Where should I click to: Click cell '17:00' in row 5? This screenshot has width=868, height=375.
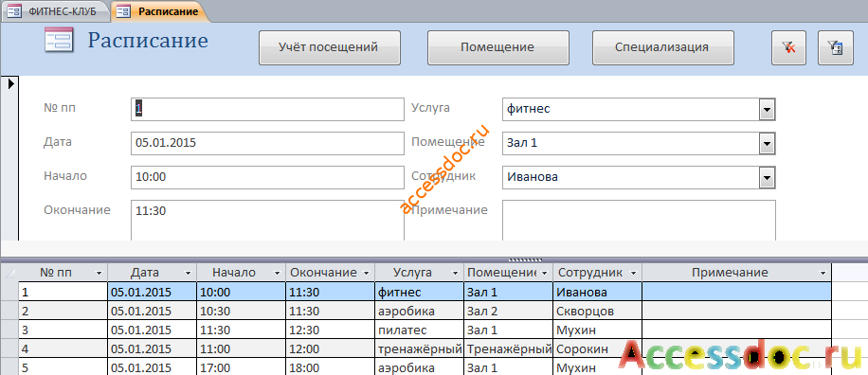[x=242, y=367]
